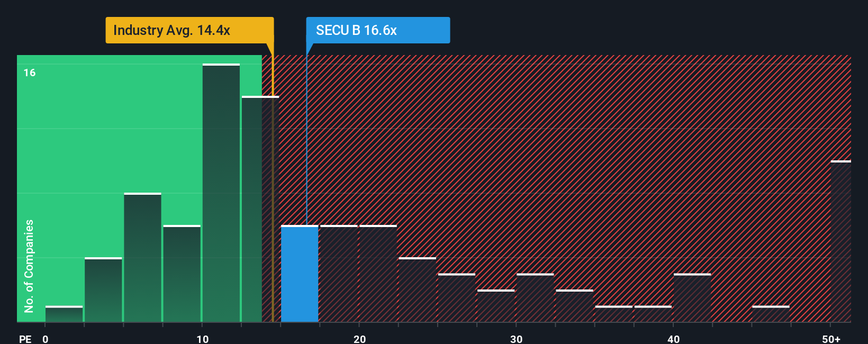
Task: Click the shortest bar near PE 0
Action: [64, 314]
